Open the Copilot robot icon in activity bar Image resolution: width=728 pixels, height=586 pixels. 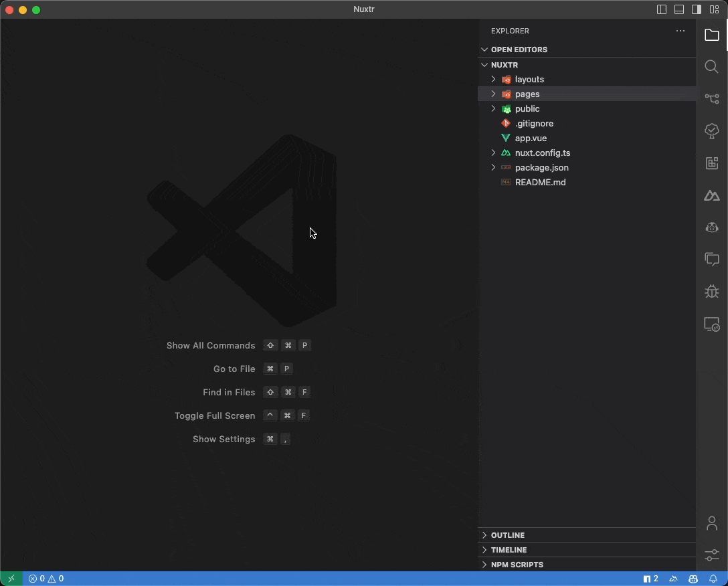711,227
